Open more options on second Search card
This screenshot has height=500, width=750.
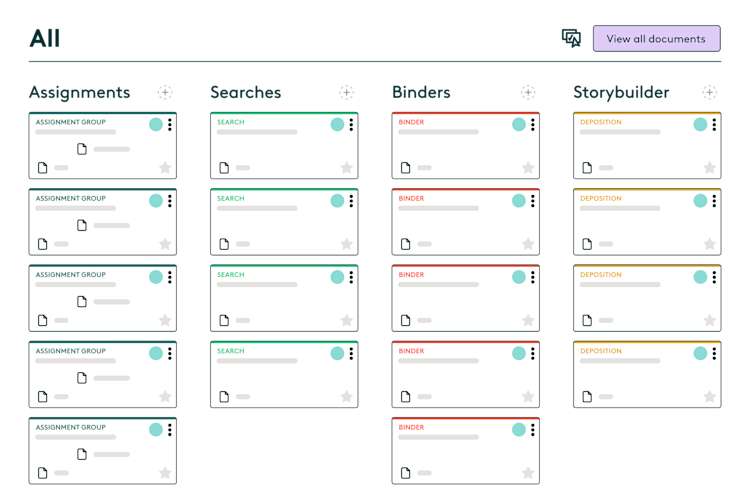coord(351,201)
